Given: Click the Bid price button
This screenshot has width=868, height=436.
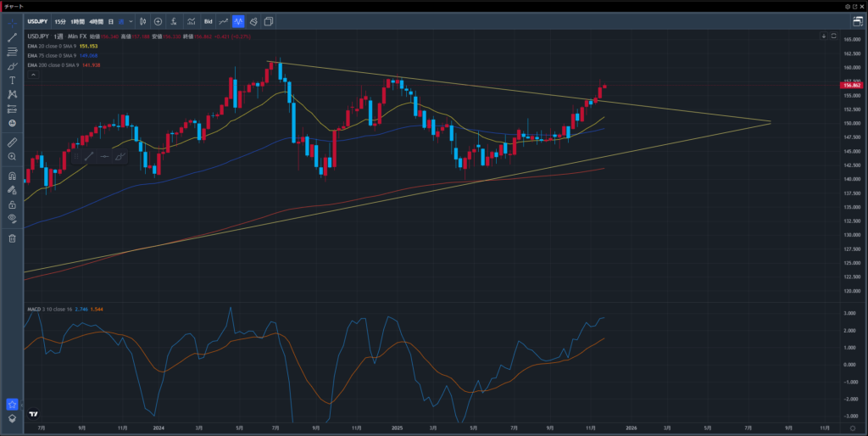Looking at the screenshot, I should pos(208,21).
